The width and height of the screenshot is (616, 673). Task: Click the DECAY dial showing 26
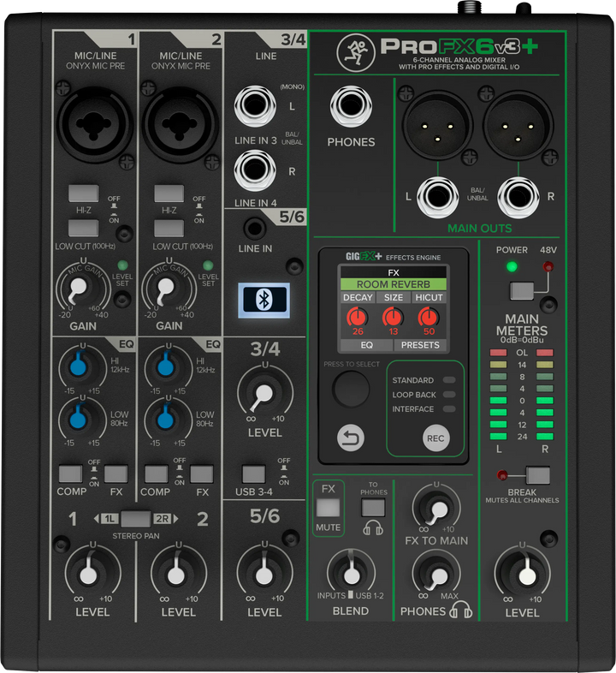tap(358, 318)
